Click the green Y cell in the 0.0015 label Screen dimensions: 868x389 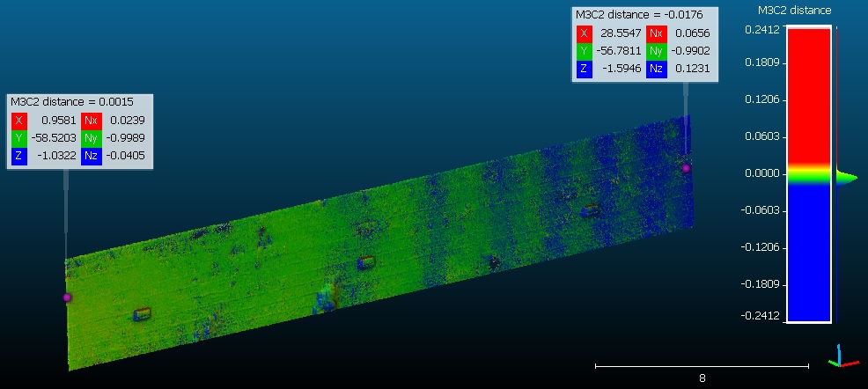[20, 139]
